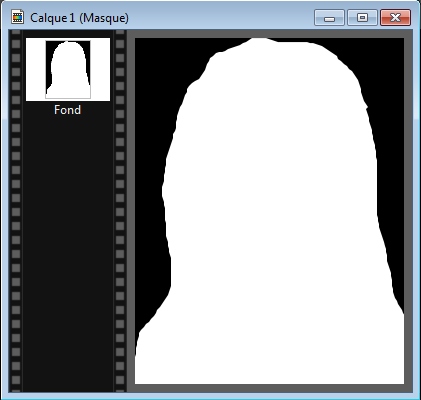Click the white silhouette inside the Fond thumbnail

[68, 73]
